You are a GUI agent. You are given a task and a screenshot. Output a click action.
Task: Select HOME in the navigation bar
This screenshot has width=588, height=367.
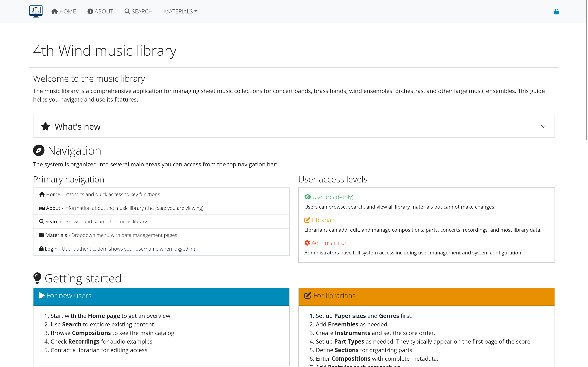pos(63,11)
